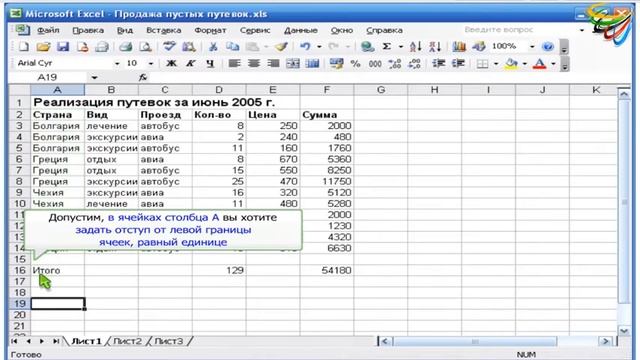Select the row 16 header
This screenshot has width=640, height=360.
coord(20,270)
